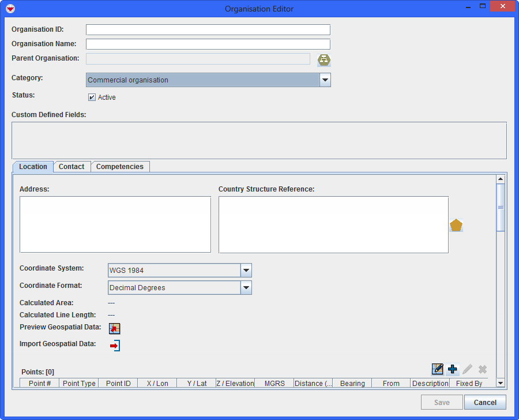519x420 pixels.
Task: Click the Cancel button
Action: click(485, 402)
